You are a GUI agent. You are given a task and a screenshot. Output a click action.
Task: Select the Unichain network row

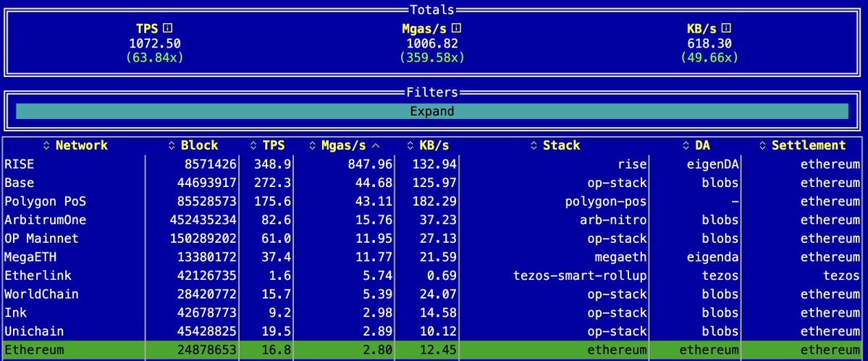coord(431,331)
